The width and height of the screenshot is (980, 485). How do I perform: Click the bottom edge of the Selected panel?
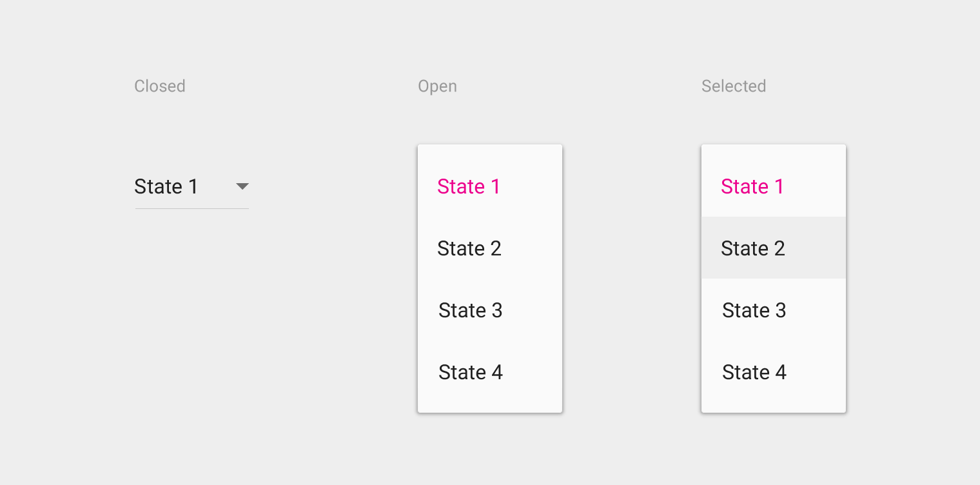coord(774,410)
